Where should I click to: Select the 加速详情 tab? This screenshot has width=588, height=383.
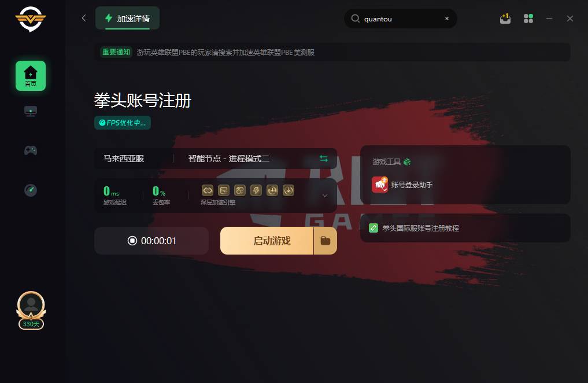(128, 18)
